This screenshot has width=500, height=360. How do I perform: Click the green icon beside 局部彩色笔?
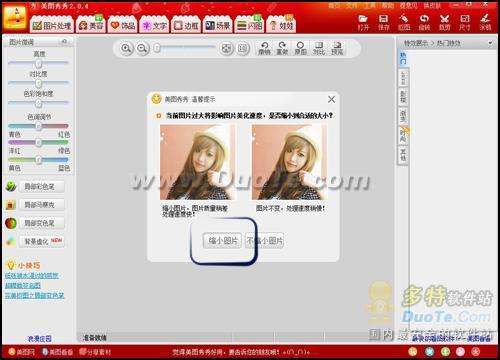tap(11, 186)
